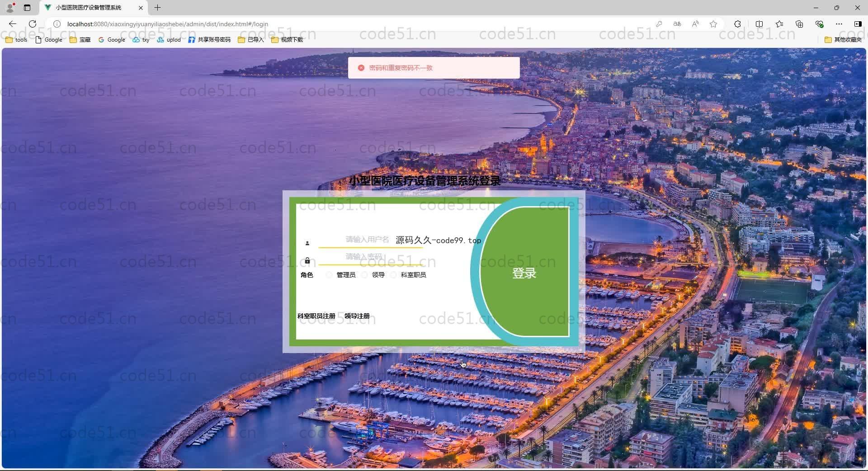The height and width of the screenshot is (471, 868).
Task: Open browser profile avatar icon
Action: coord(10,7)
